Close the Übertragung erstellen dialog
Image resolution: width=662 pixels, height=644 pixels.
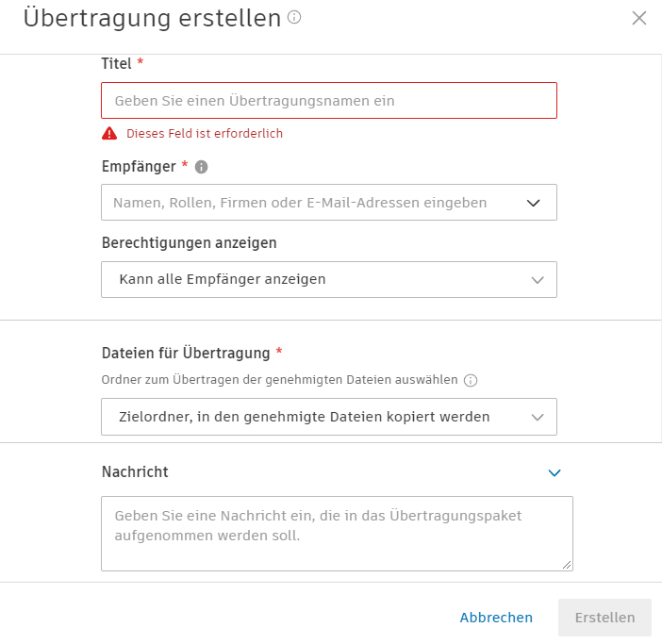coord(639,18)
